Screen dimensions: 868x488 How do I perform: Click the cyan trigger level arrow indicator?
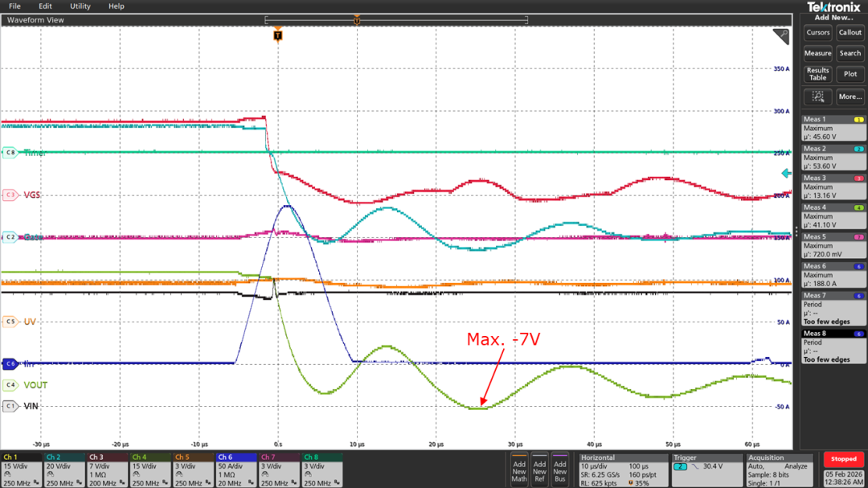pyautogui.click(x=786, y=174)
